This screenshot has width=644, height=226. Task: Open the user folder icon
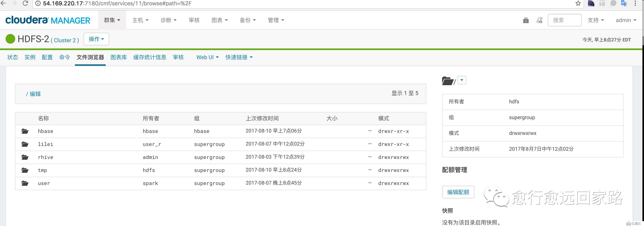(25, 183)
